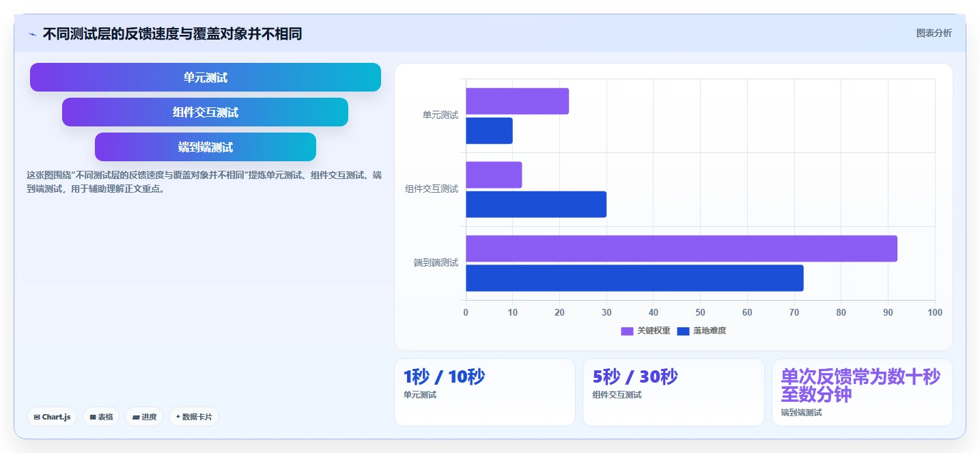Click the purple 关键权重 legend swatch

(627, 331)
